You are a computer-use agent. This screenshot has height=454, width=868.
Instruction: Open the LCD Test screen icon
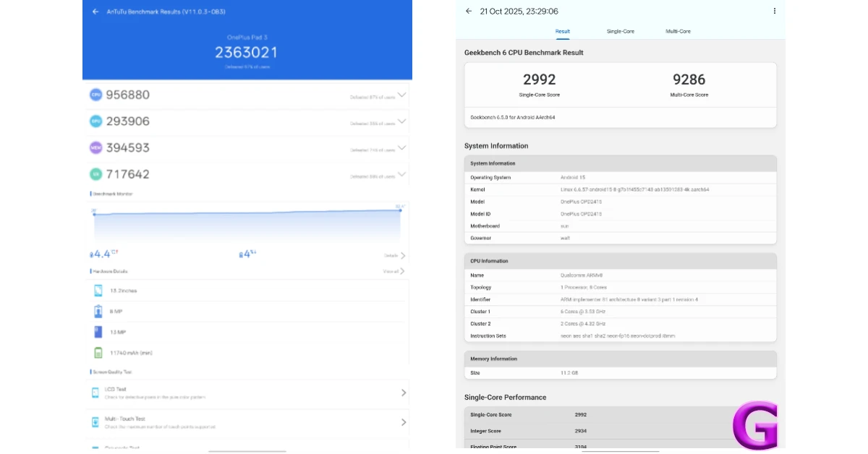point(95,391)
